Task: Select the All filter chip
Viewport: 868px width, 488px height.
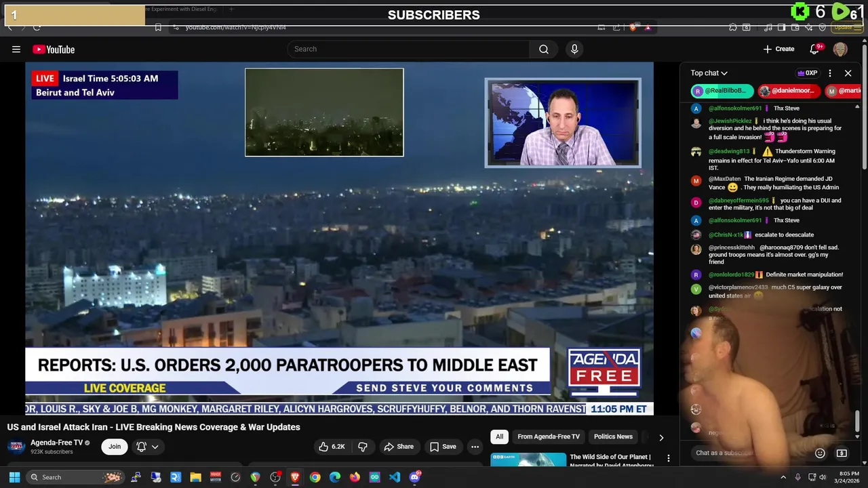Action: 499,437
